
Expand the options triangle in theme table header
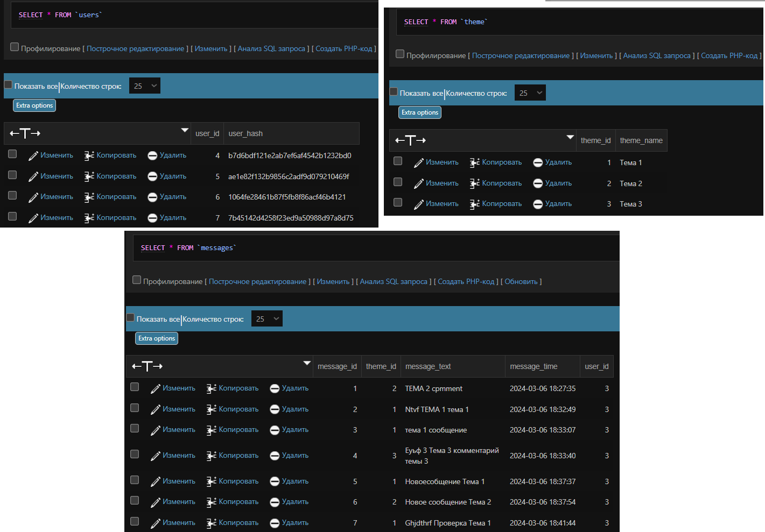click(570, 137)
